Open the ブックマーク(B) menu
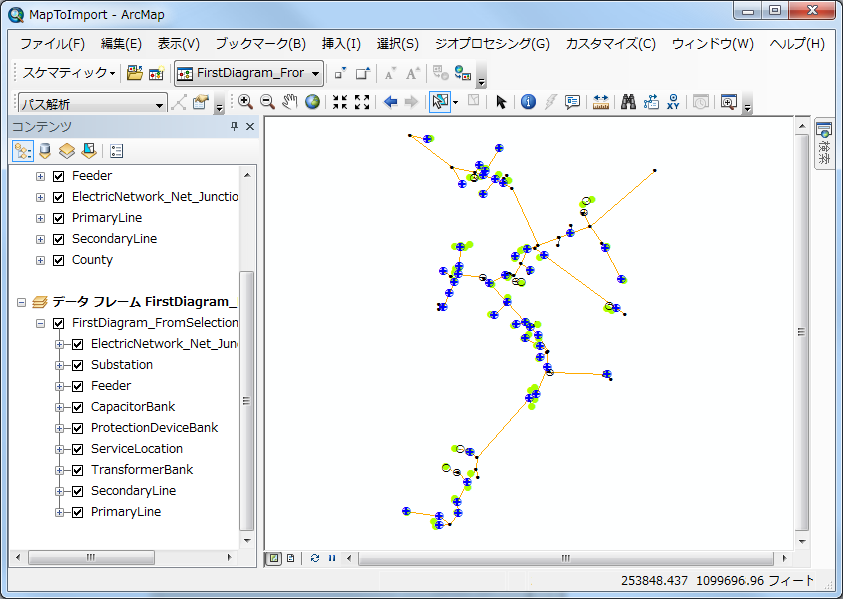This screenshot has width=843, height=599. pos(260,44)
